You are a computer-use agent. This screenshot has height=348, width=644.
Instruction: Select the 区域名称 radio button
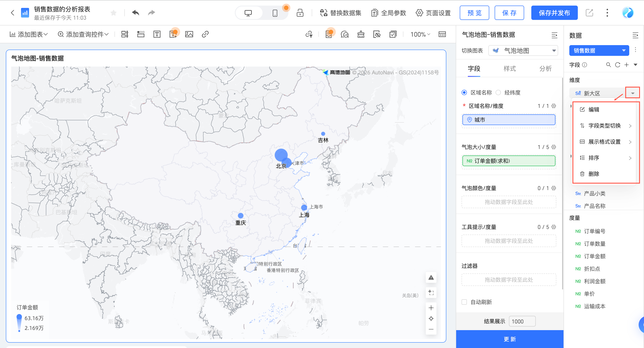pyautogui.click(x=464, y=93)
